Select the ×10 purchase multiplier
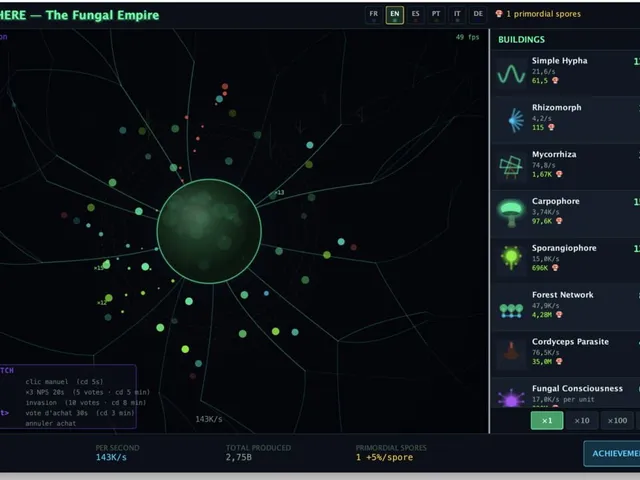 tap(582, 421)
